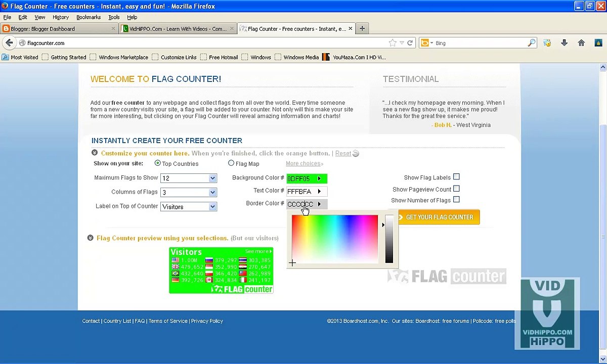Open the History menu
Image resolution: width=607 pixels, height=364 pixels.
61,17
